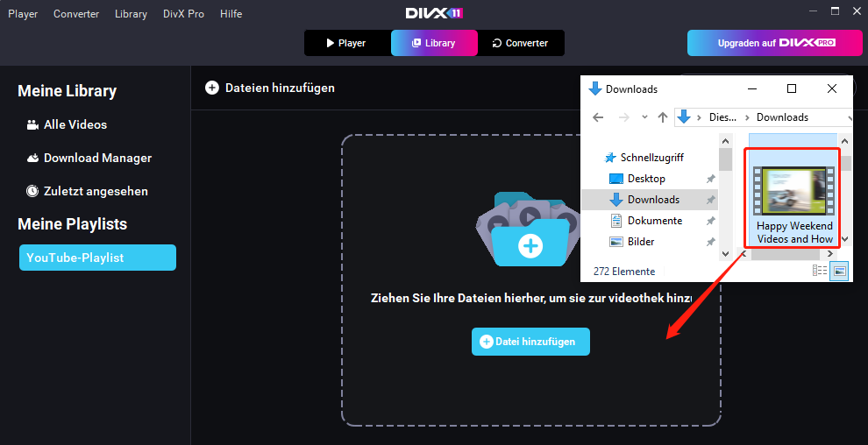Click navigation pane scroll down arrow
The width and height of the screenshot is (868, 445).
[725, 254]
